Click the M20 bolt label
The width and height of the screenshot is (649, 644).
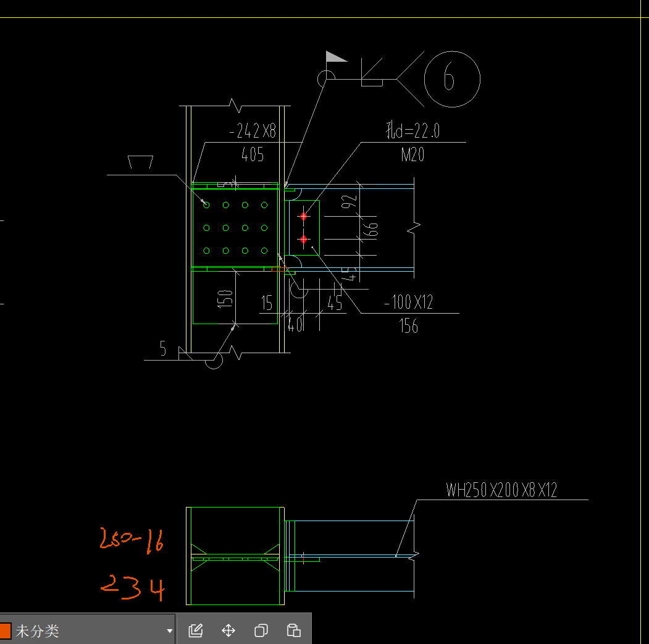click(412, 155)
